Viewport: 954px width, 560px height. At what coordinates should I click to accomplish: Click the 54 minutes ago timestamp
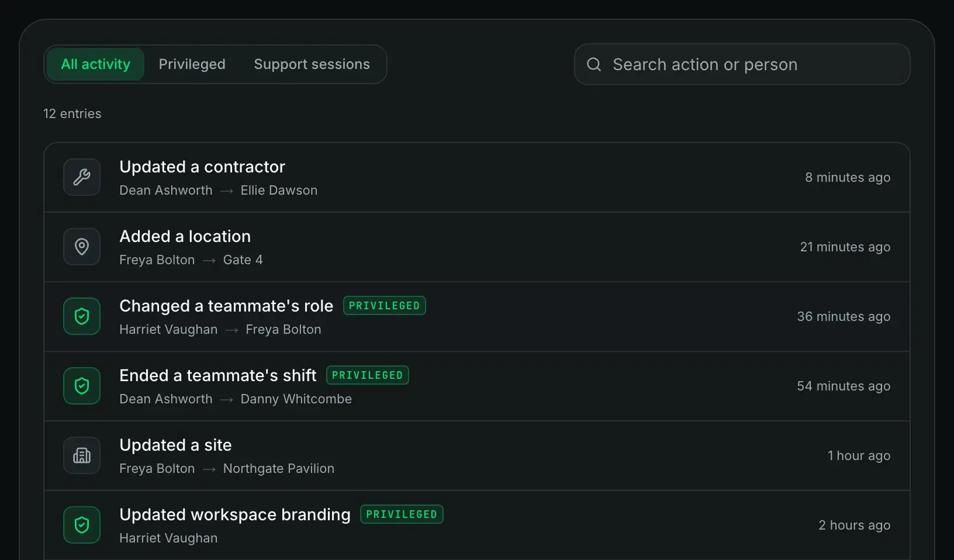[x=844, y=386]
